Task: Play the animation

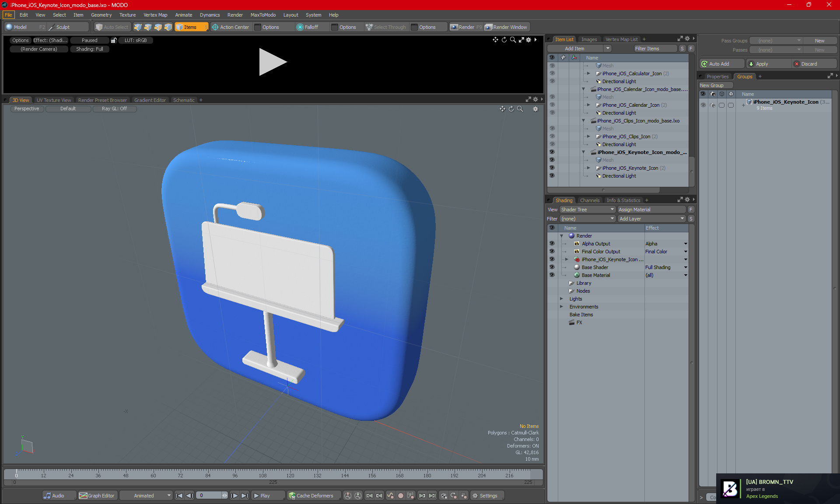Action: pyautogui.click(x=267, y=496)
